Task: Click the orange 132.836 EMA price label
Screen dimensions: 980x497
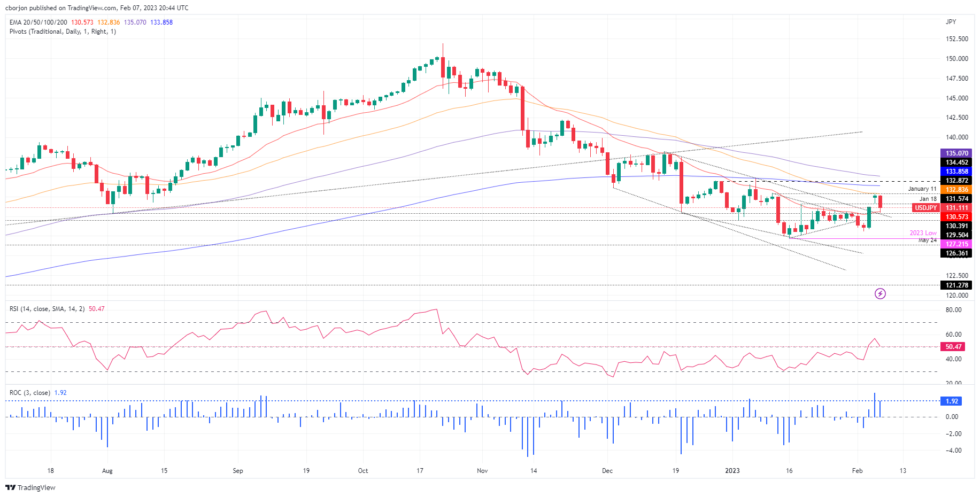Action: (956, 190)
